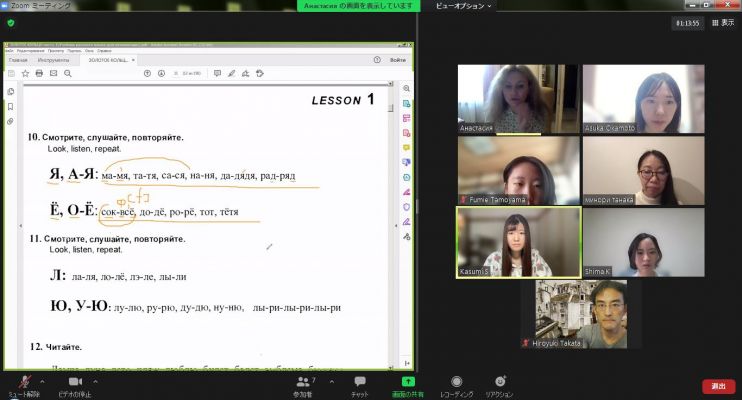
Task: Stop video with ビデオの停止 button
Action: pos(75,386)
